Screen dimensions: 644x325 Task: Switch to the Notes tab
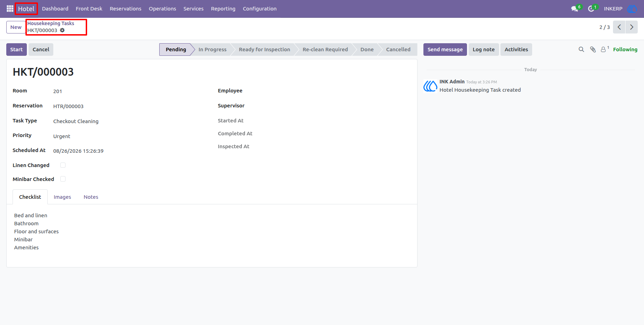pos(91,197)
